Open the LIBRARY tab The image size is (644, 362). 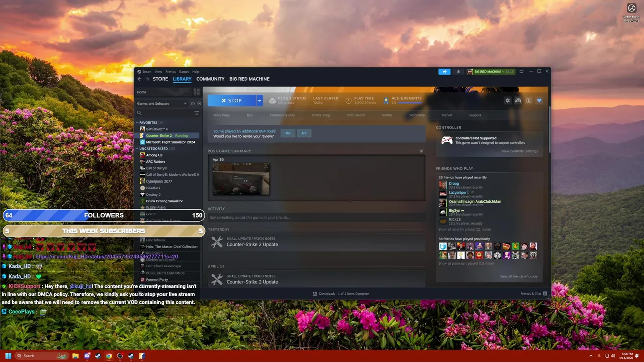pos(182,79)
